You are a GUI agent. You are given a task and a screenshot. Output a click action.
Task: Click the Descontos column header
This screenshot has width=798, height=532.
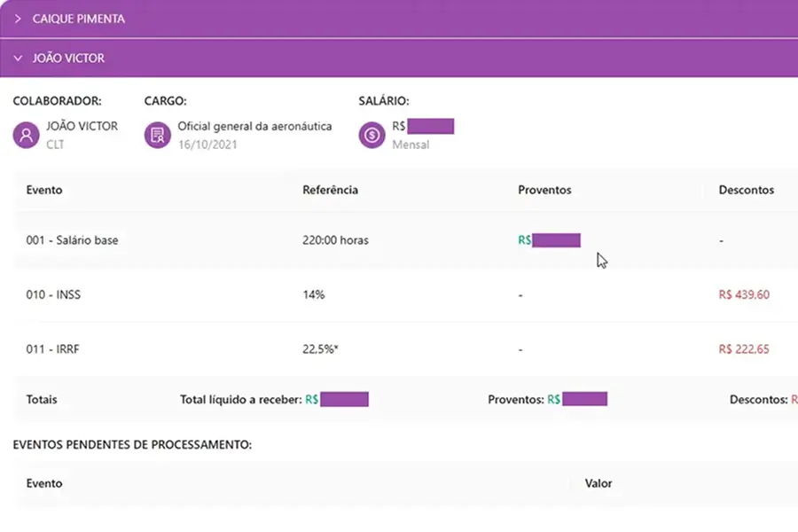click(x=746, y=190)
